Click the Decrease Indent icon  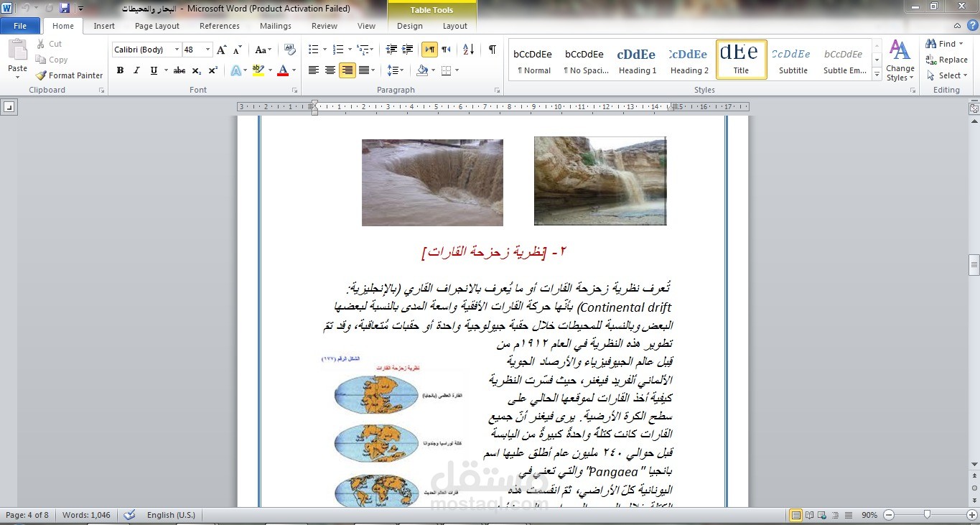pyautogui.click(x=391, y=50)
